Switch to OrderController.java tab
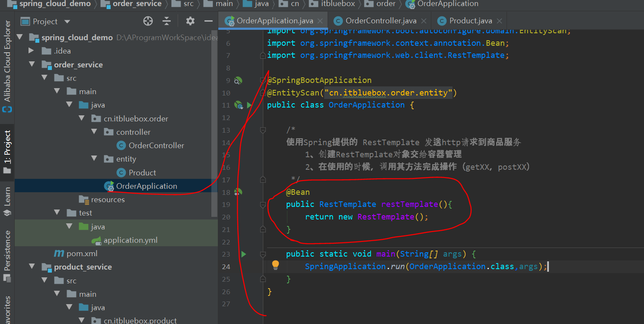 click(x=381, y=21)
